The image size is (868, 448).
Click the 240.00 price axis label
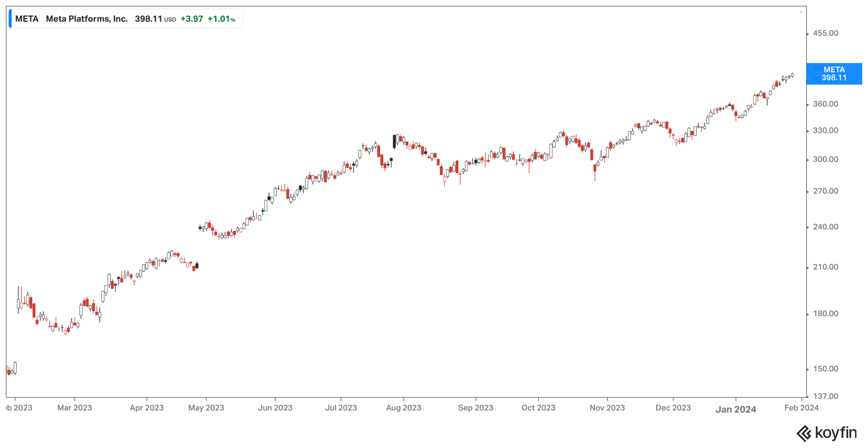point(825,227)
